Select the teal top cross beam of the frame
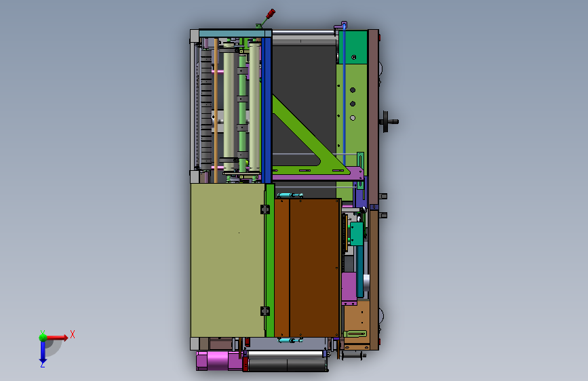Screen dimensions: 588x381 click(x=235, y=33)
